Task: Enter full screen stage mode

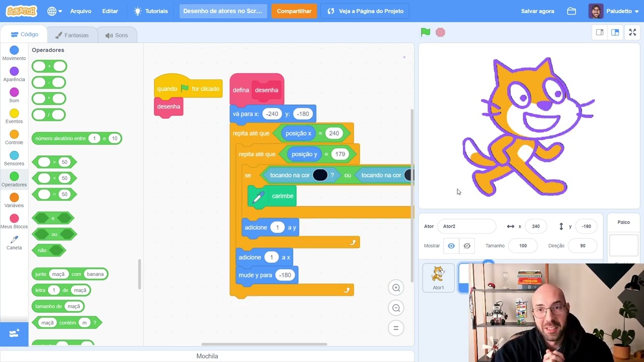Action: (632, 32)
